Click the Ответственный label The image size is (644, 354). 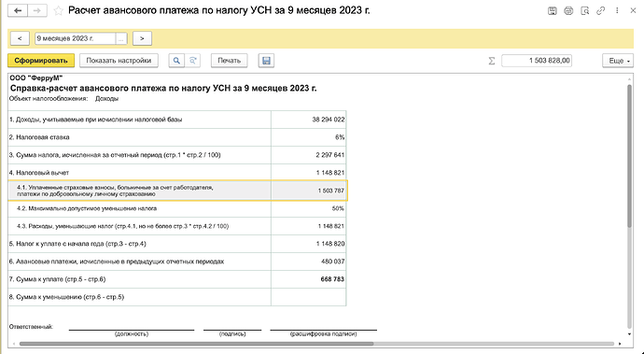(31, 327)
